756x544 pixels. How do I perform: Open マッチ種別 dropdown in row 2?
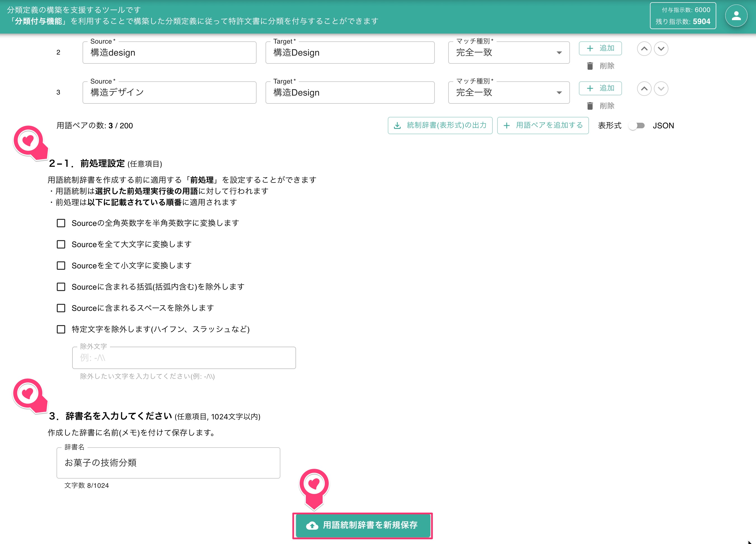(509, 53)
